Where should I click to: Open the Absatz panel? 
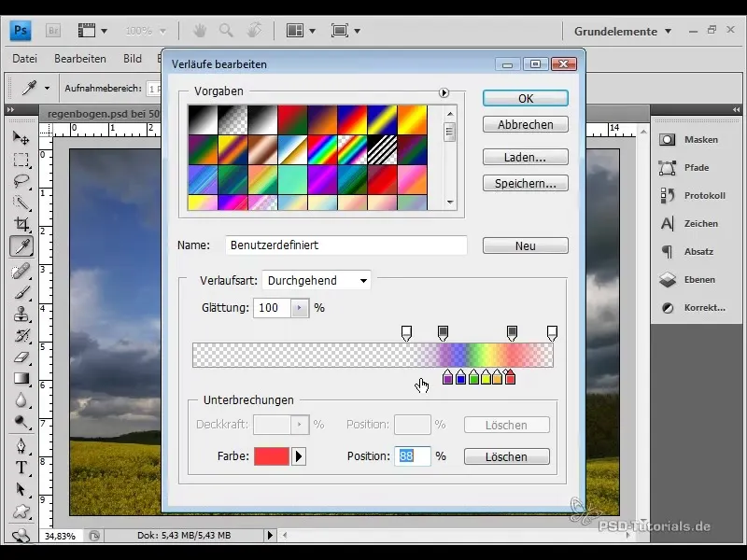pyautogui.click(x=686, y=251)
